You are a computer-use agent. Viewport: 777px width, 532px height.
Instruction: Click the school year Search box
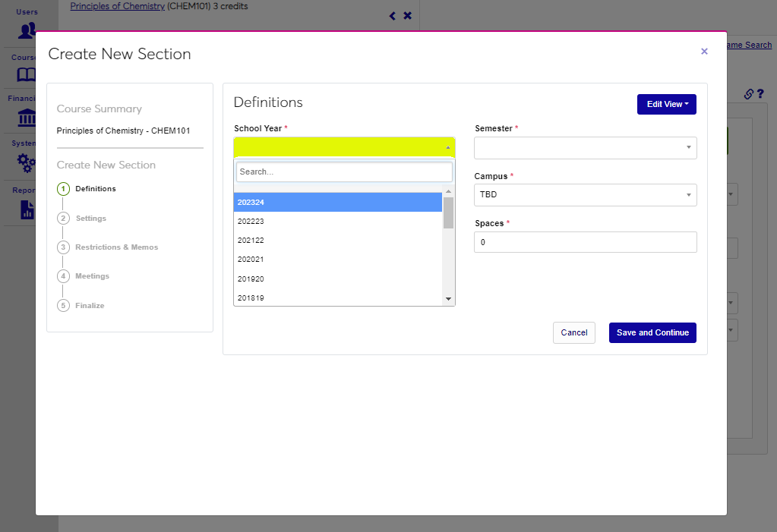pos(343,172)
